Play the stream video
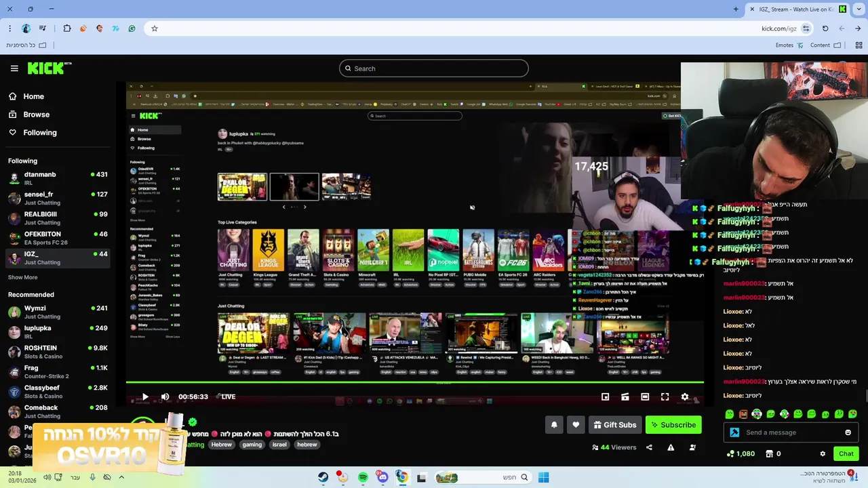 coord(144,396)
